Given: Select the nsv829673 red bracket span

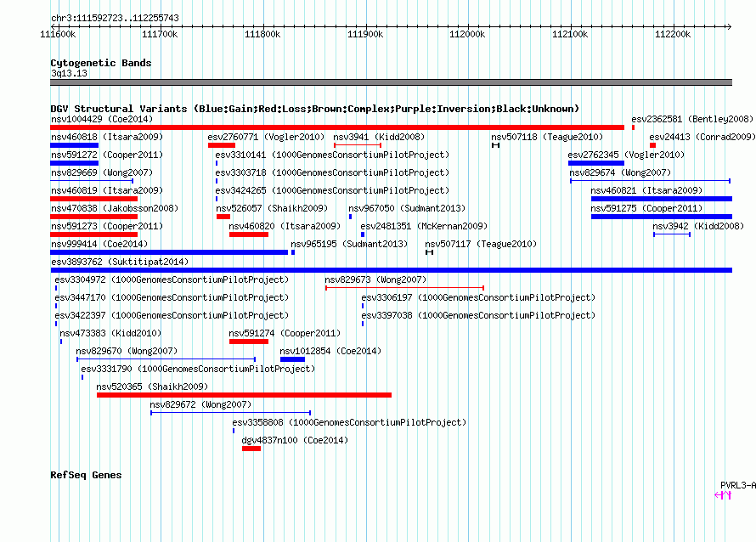Looking at the screenshot, I should click(404, 288).
